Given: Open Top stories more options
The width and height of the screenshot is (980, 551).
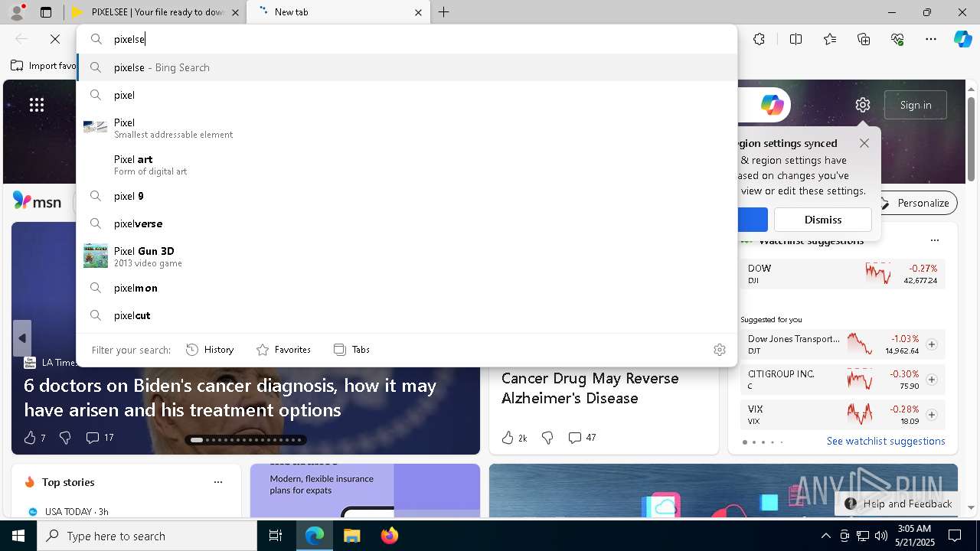Looking at the screenshot, I should [218, 482].
